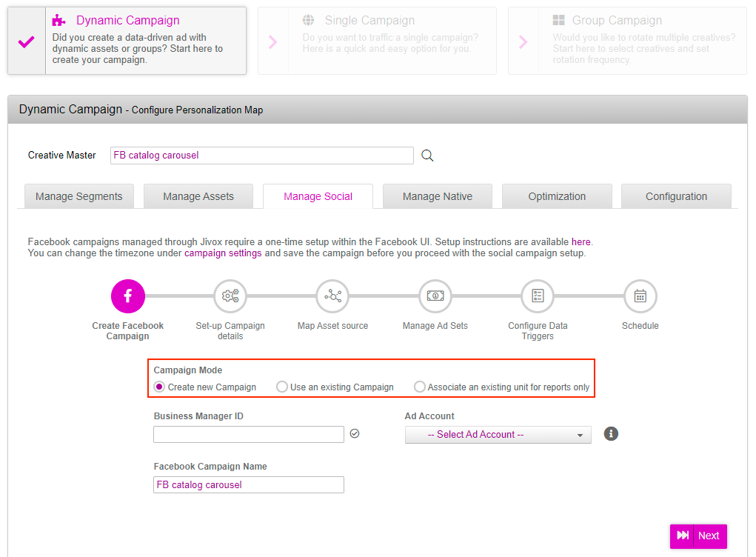Screen dimensions: 756x557
Task: Switch to the Configuration tab
Action: [677, 196]
